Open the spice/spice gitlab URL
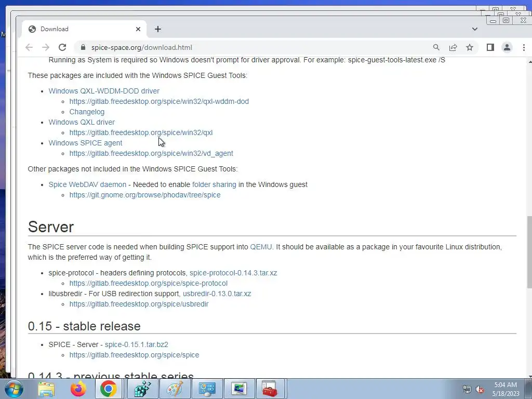Screen dimensions: 532x399 click(x=135, y=355)
